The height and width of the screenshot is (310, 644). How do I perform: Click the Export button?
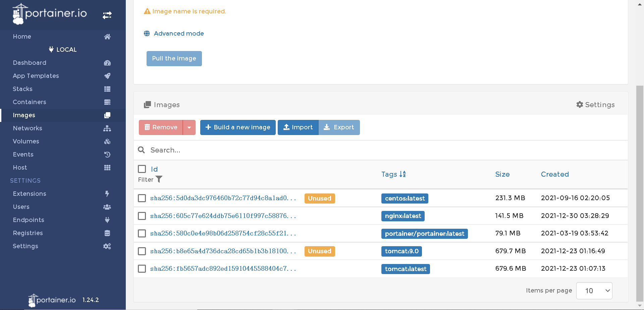pos(339,127)
